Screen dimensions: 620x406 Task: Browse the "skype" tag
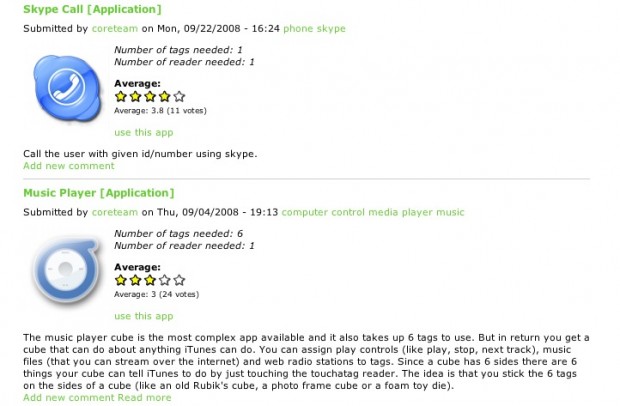pyautogui.click(x=333, y=28)
